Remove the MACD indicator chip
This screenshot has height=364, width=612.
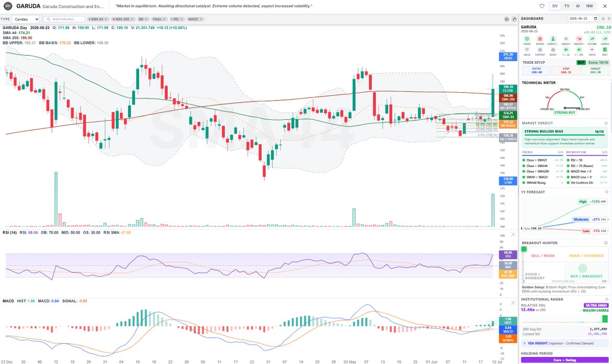tap(201, 19)
